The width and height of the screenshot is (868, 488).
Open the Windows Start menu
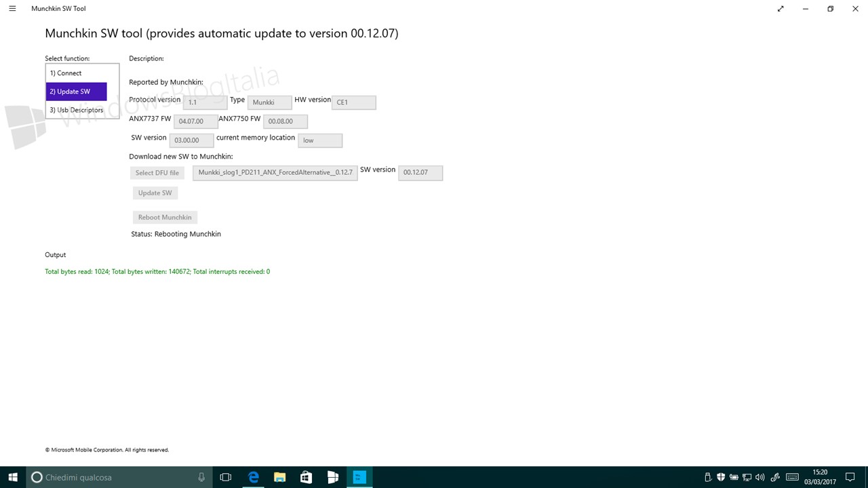tap(13, 477)
